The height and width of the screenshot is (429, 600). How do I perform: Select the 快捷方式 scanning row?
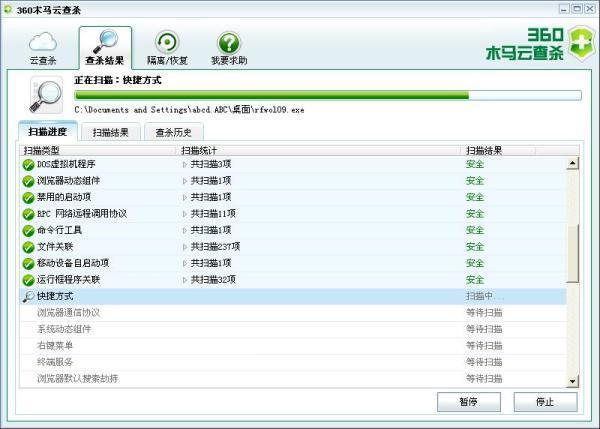click(293, 296)
